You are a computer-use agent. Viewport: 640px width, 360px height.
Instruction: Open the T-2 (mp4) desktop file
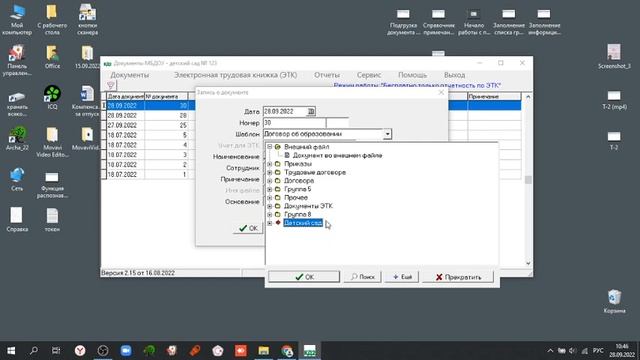(x=614, y=100)
